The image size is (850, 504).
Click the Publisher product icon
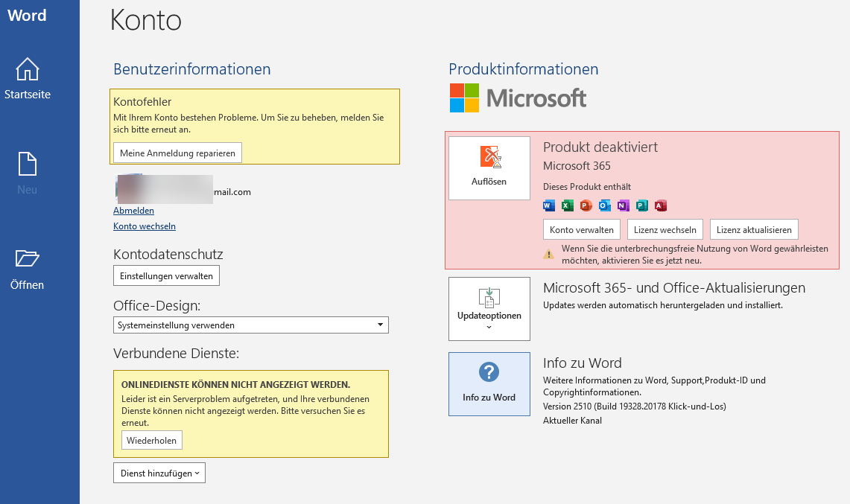642,205
